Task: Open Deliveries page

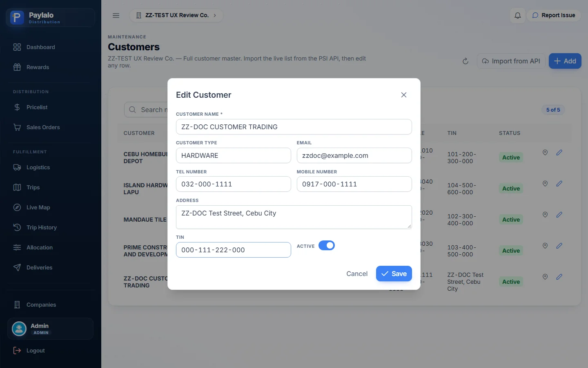Action: (x=51, y=267)
